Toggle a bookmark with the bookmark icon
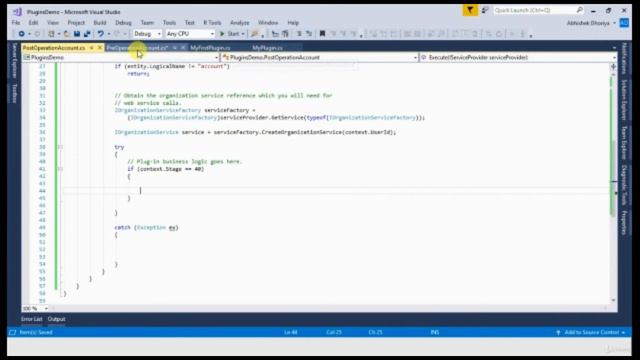 click(322, 34)
